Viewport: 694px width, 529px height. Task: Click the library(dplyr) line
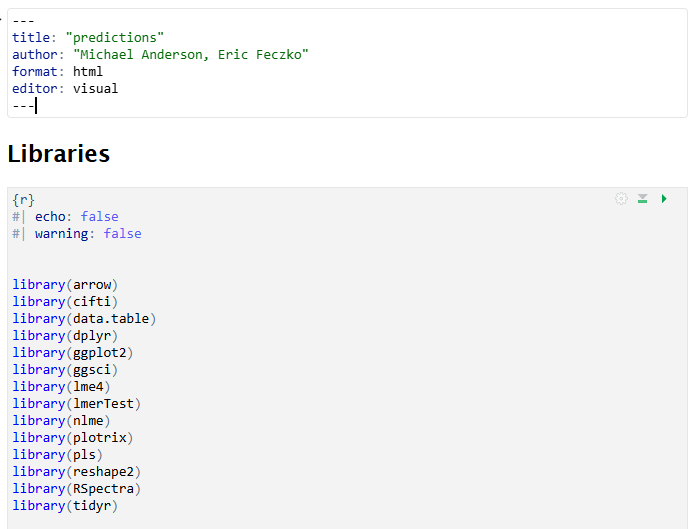click(65, 336)
